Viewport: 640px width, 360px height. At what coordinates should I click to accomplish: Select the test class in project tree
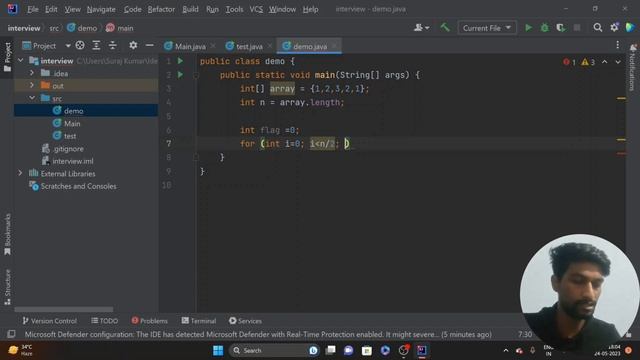pyautogui.click(x=69, y=136)
